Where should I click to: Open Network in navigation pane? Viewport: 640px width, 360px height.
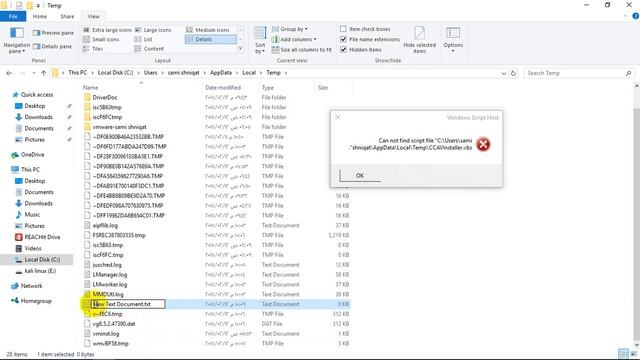pyautogui.click(x=27, y=286)
